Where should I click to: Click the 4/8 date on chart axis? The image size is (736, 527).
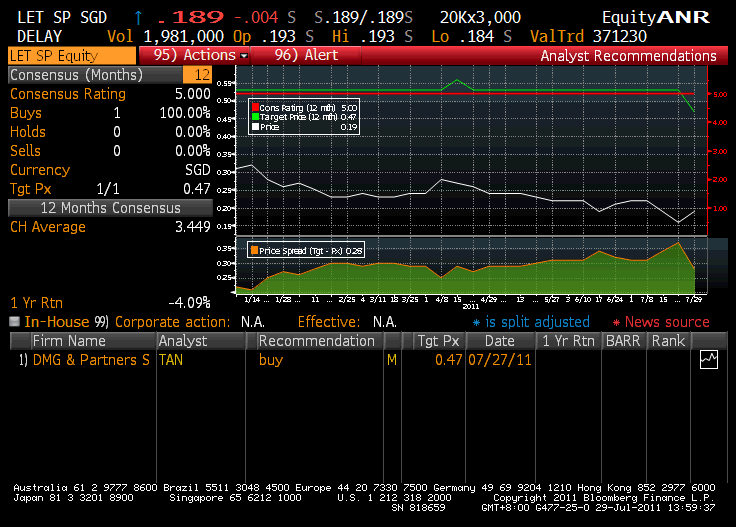point(442,299)
